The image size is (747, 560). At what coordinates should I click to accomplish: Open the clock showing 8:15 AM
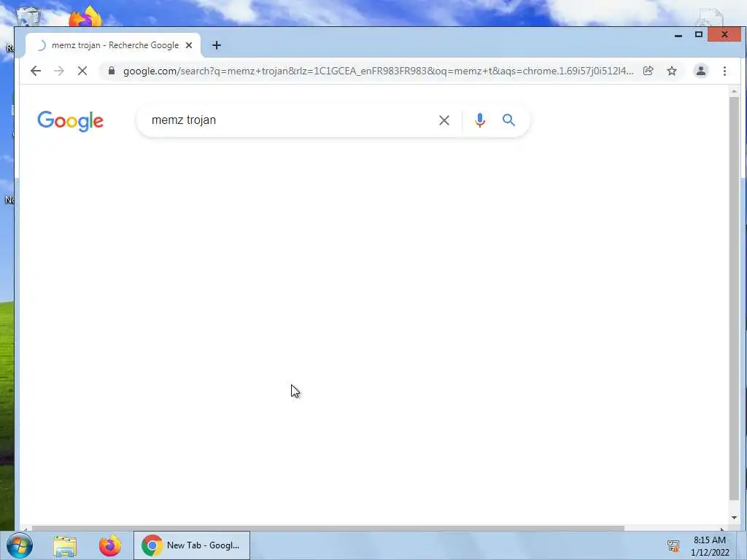[x=710, y=546]
